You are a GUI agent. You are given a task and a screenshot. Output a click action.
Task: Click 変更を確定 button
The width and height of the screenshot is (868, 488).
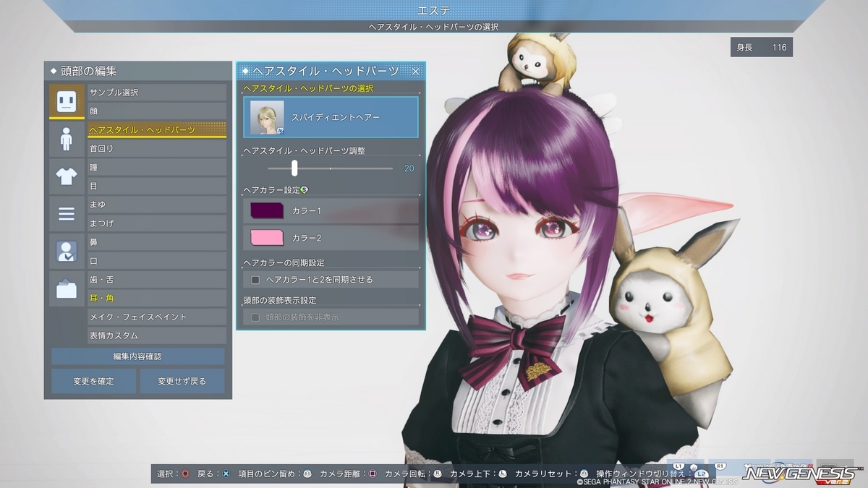93,381
